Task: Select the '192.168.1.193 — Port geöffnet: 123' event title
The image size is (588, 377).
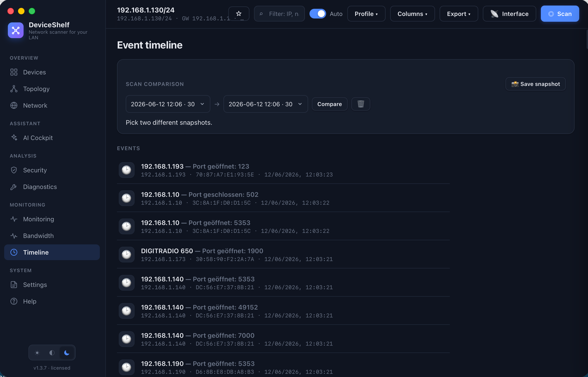Action: tap(195, 167)
